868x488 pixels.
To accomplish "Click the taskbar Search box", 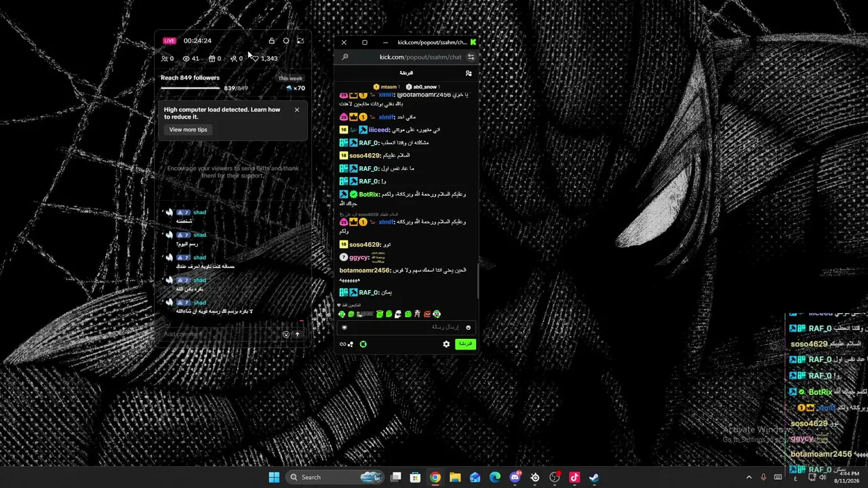I will pos(335,477).
